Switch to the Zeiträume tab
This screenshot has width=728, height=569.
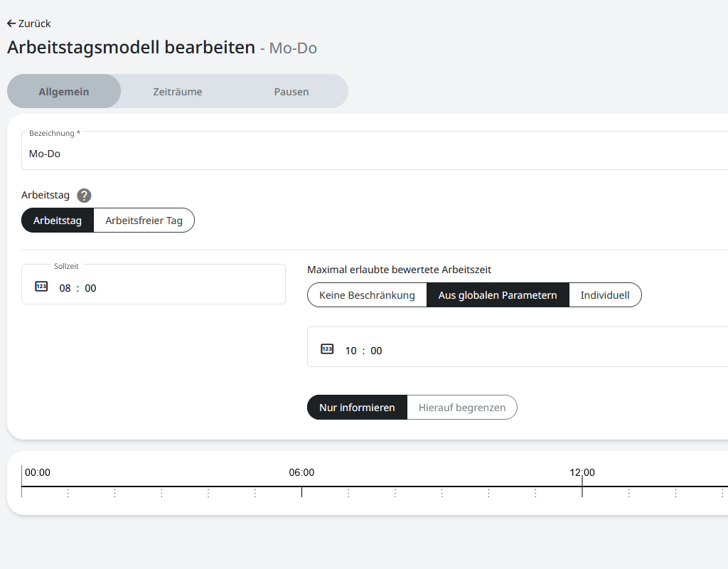[178, 92]
